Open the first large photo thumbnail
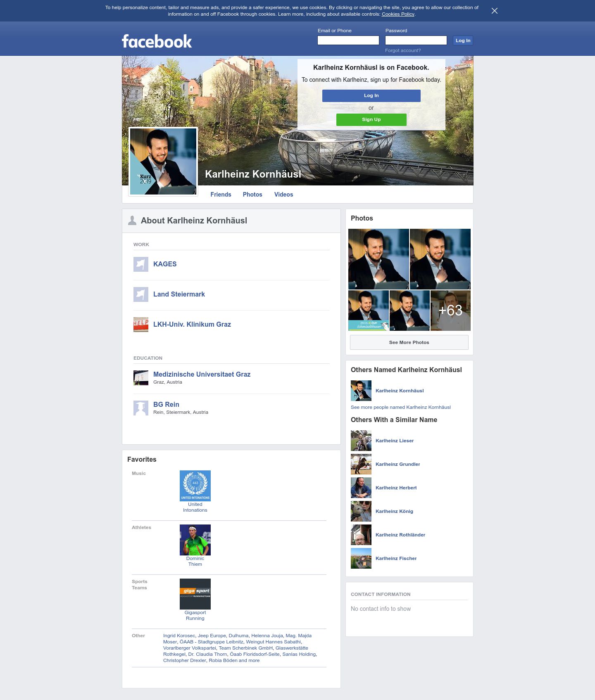 [378, 259]
